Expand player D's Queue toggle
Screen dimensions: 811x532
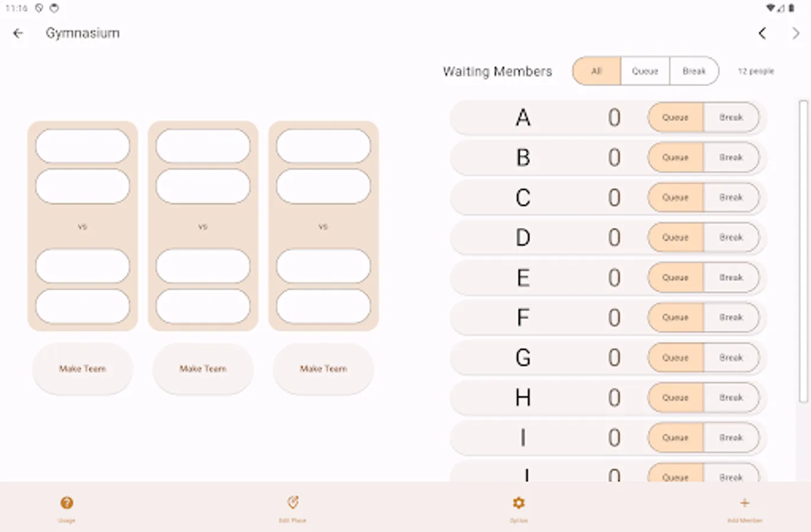click(x=674, y=237)
